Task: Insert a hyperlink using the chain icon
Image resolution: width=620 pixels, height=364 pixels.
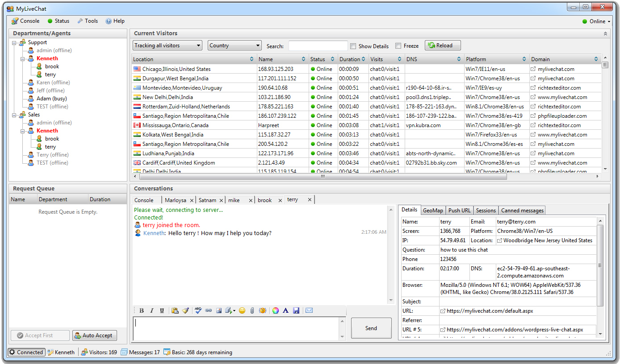Action: click(209, 311)
